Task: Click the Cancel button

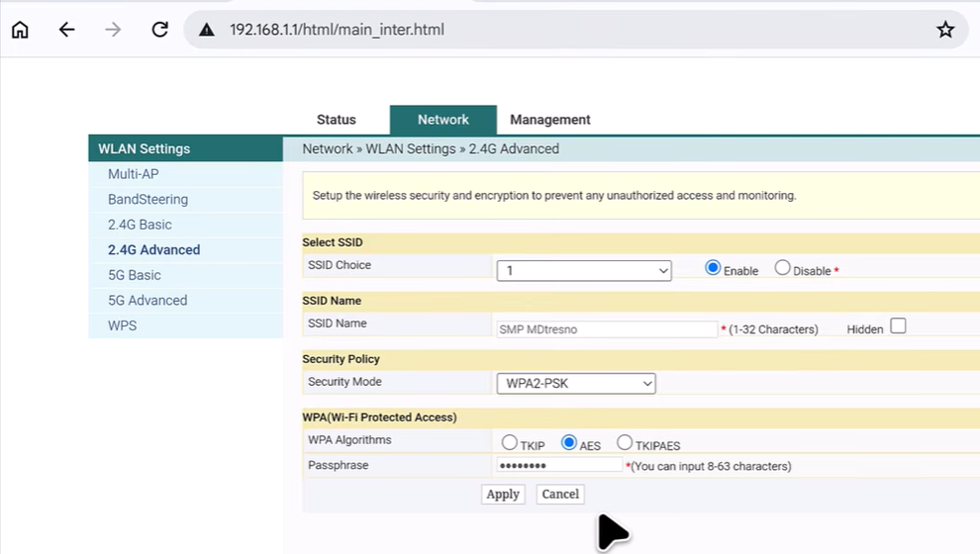Action: coord(560,494)
